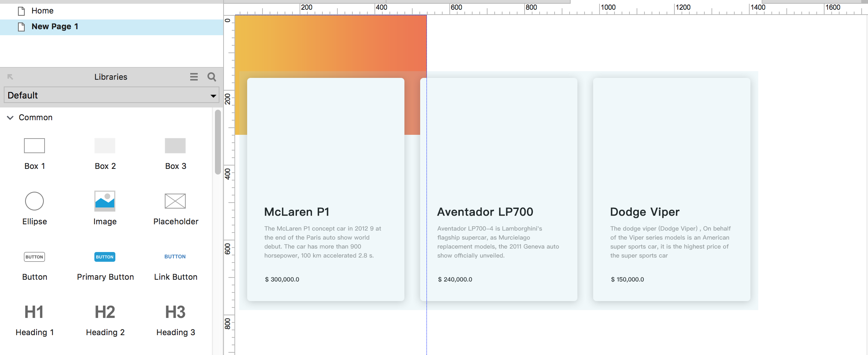Image resolution: width=868 pixels, height=355 pixels.
Task: Select the outlined Button widget icon
Action: point(34,257)
